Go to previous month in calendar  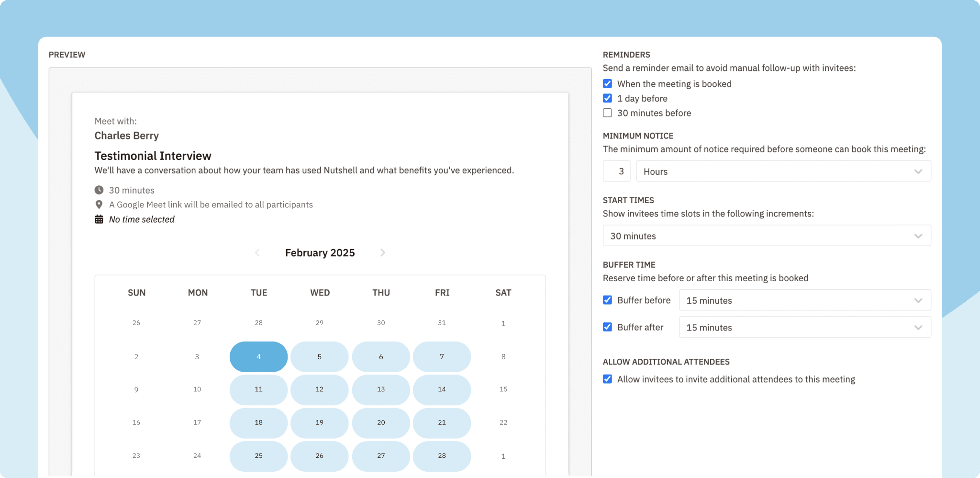[x=257, y=253]
